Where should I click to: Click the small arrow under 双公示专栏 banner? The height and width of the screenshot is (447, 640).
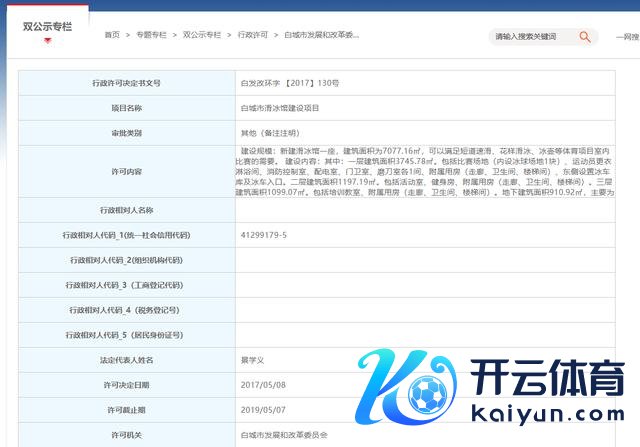47,46
